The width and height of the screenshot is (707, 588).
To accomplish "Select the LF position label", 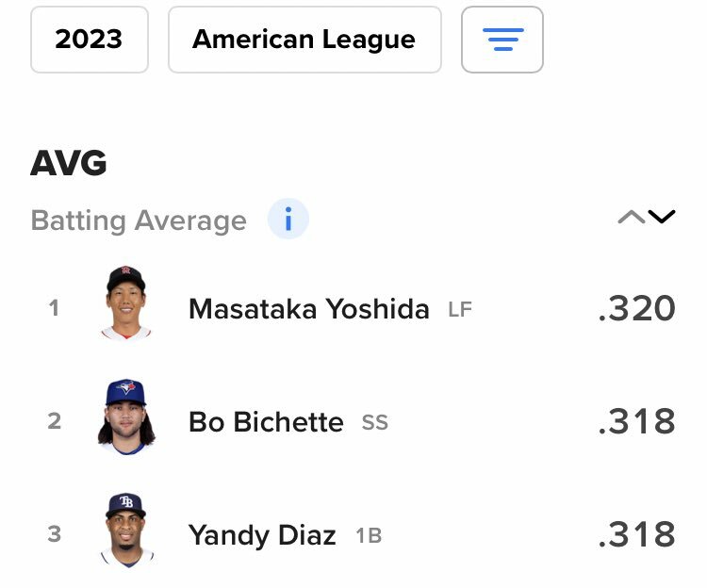I will point(460,309).
